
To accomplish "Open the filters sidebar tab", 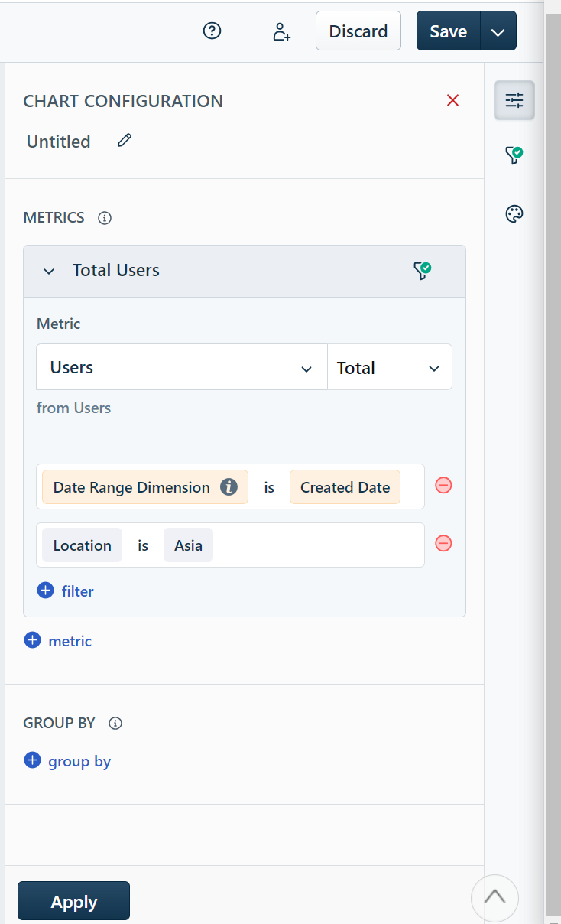I will [x=514, y=156].
